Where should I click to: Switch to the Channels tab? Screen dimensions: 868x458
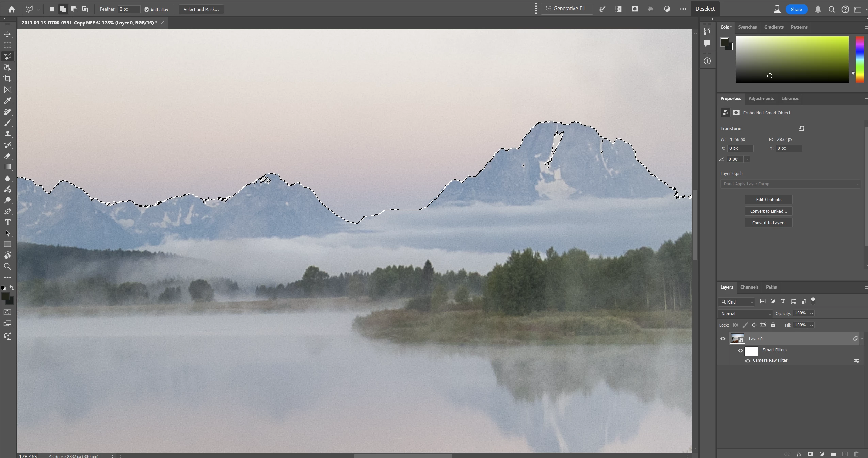point(749,287)
